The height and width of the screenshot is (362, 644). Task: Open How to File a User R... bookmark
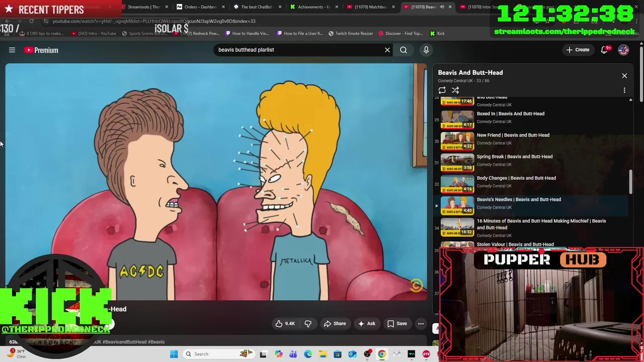pyautogui.click(x=300, y=33)
